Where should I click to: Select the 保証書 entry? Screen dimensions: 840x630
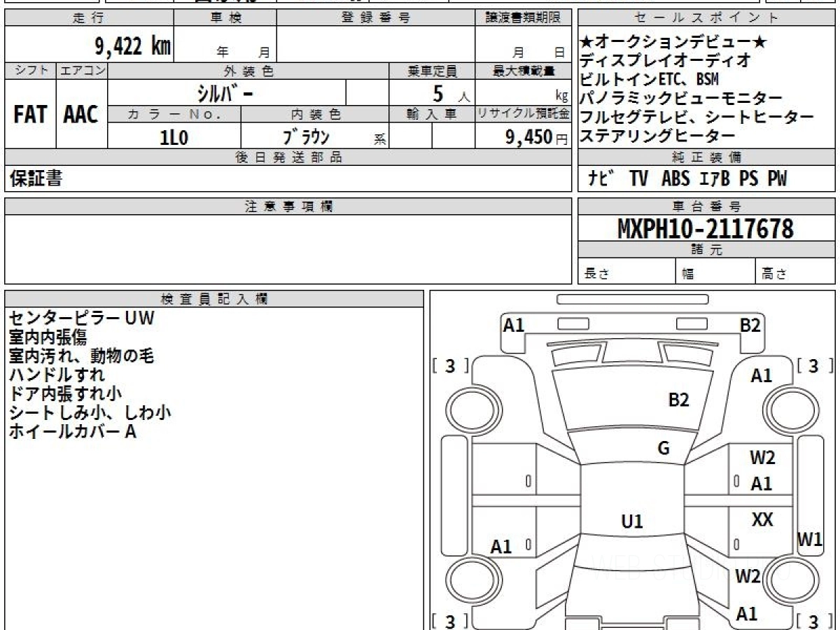tap(36, 179)
